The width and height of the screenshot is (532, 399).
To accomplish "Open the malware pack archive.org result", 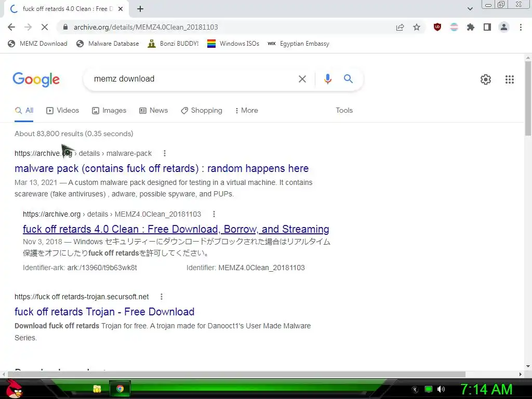I will tap(162, 168).
